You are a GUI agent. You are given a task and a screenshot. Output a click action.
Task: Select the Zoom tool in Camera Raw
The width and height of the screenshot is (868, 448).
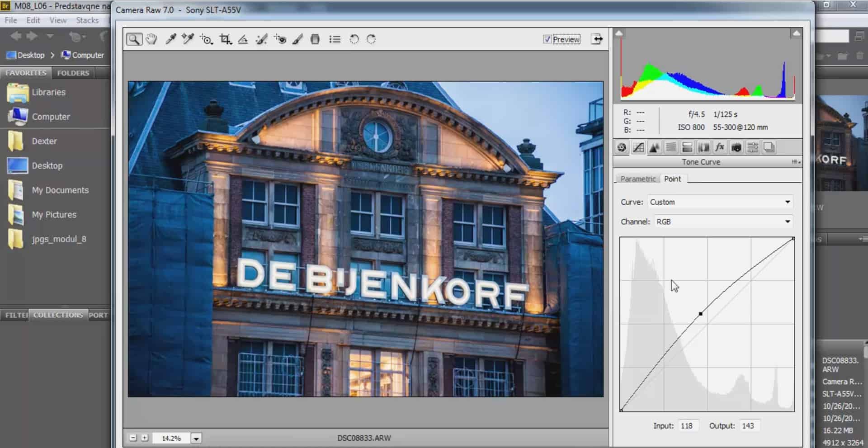point(134,39)
